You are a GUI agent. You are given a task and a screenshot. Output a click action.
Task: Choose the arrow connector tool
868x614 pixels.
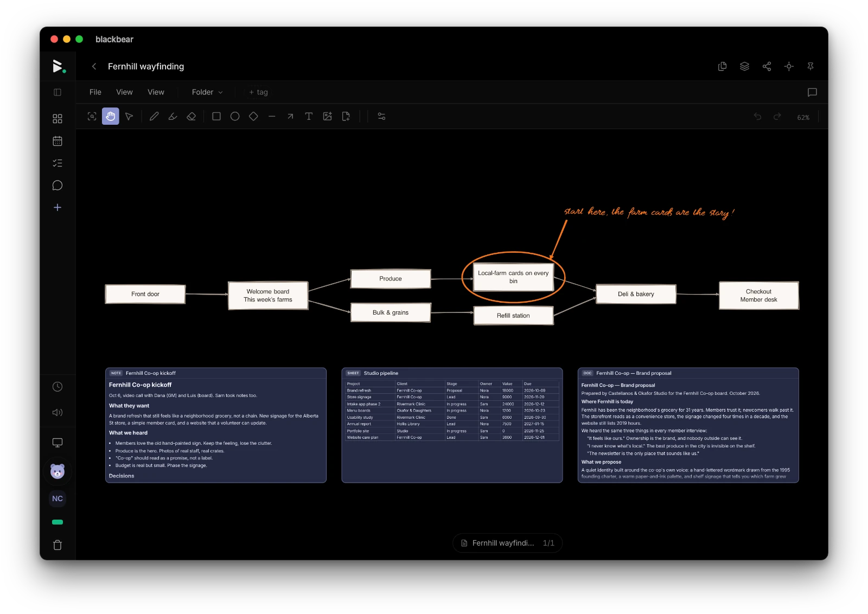[x=290, y=116]
